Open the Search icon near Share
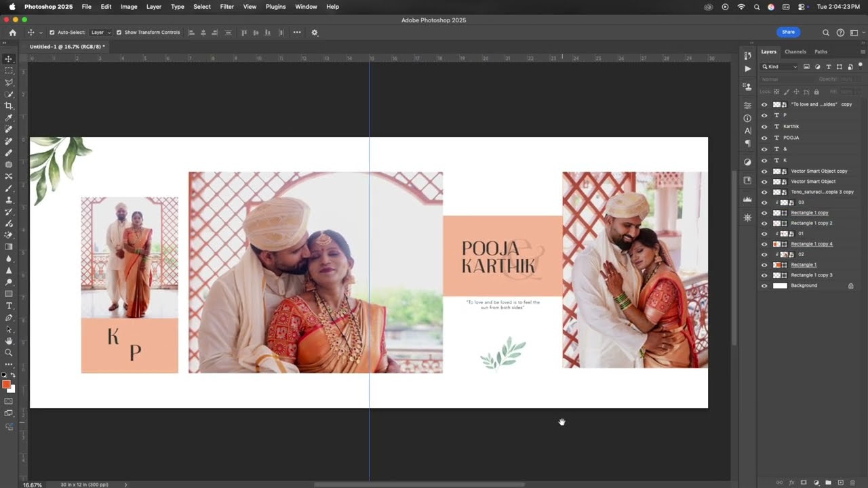This screenshot has height=488, width=868. pos(825,33)
